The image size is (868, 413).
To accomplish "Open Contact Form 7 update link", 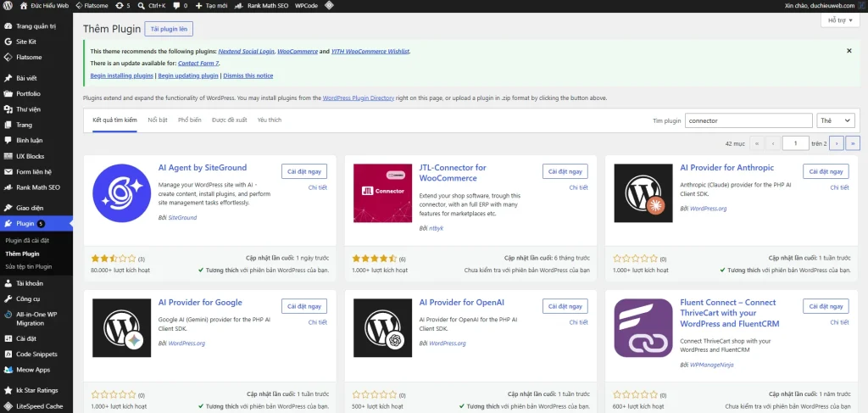I will pos(198,64).
